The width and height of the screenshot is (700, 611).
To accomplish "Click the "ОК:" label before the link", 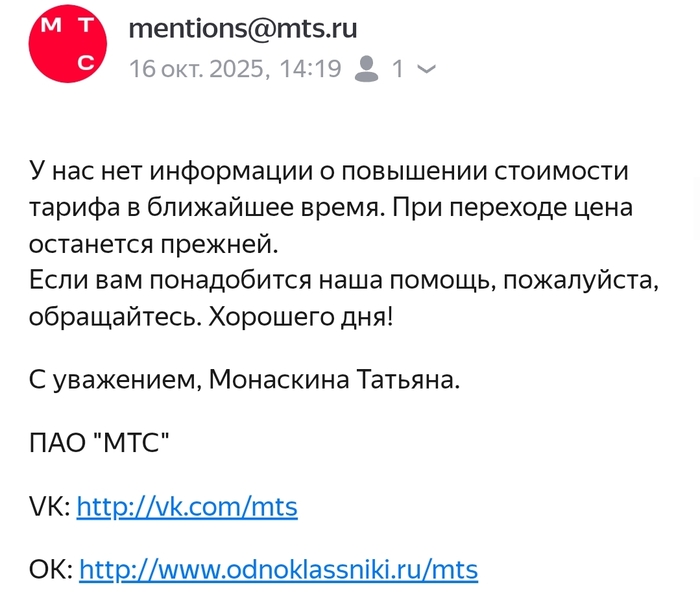I will point(51,570).
